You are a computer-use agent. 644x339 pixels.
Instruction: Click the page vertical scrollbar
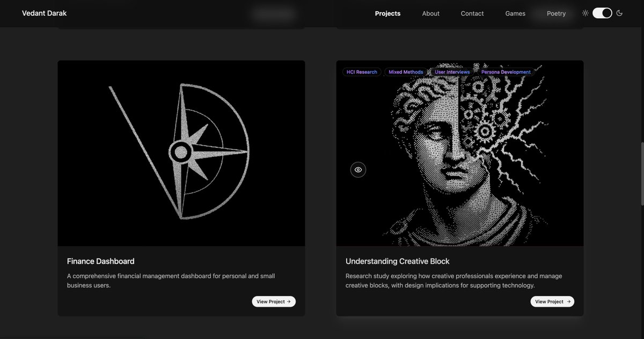642,174
